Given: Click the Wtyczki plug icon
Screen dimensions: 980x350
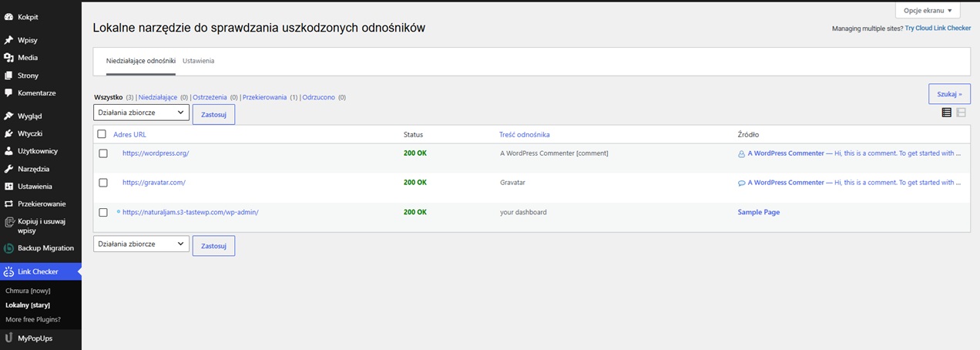Looking at the screenshot, I should point(8,134).
